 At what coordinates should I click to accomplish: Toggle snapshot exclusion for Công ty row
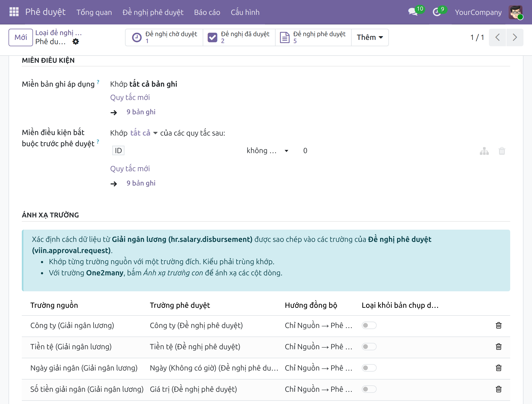[369, 325]
